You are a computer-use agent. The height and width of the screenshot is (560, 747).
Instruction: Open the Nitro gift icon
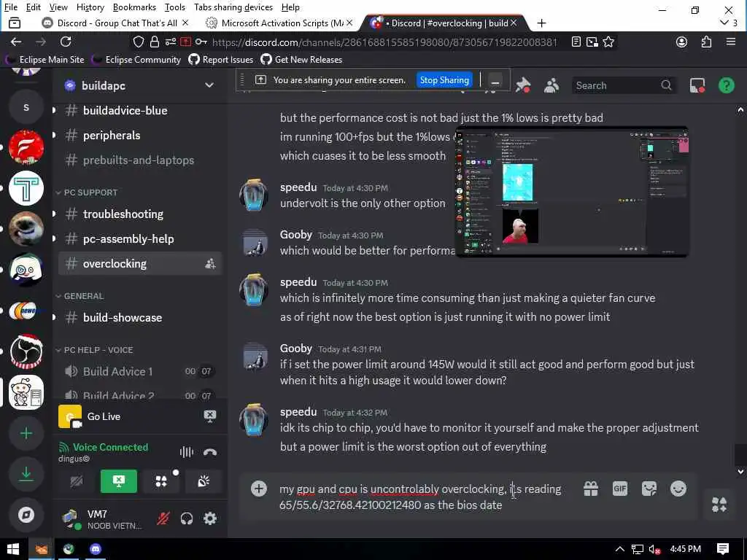point(591,489)
